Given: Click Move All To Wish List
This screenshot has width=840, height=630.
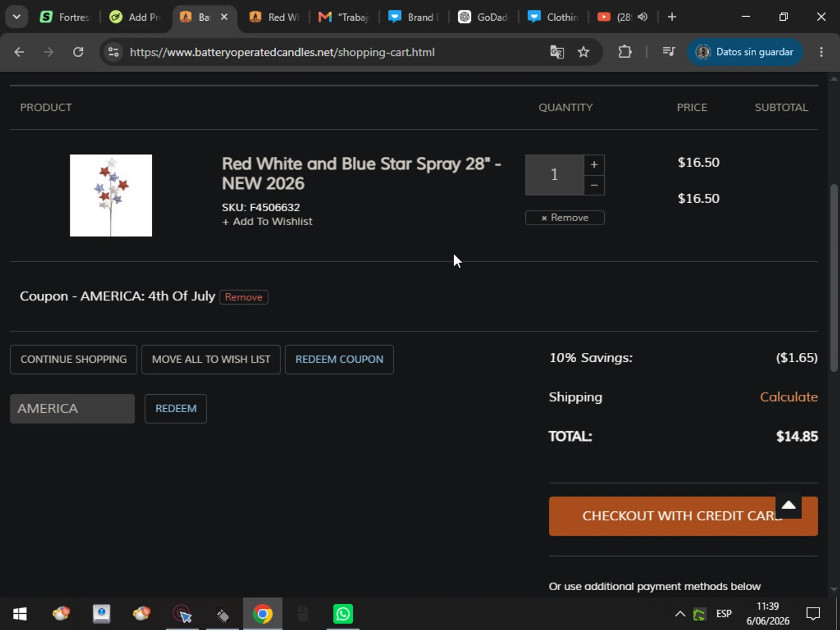Looking at the screenshot, I should pos(211,360).
